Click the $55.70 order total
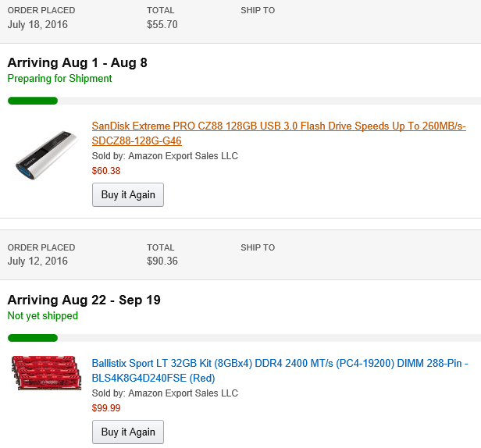Screen dimensions: 481x448 (x=162, y=24)
